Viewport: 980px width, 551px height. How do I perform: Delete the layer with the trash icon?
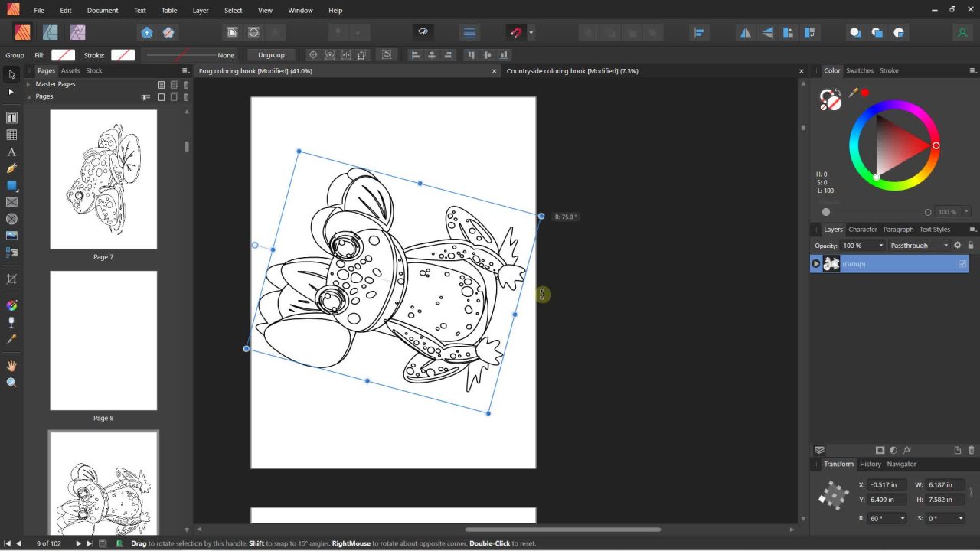tap(972, 450)
